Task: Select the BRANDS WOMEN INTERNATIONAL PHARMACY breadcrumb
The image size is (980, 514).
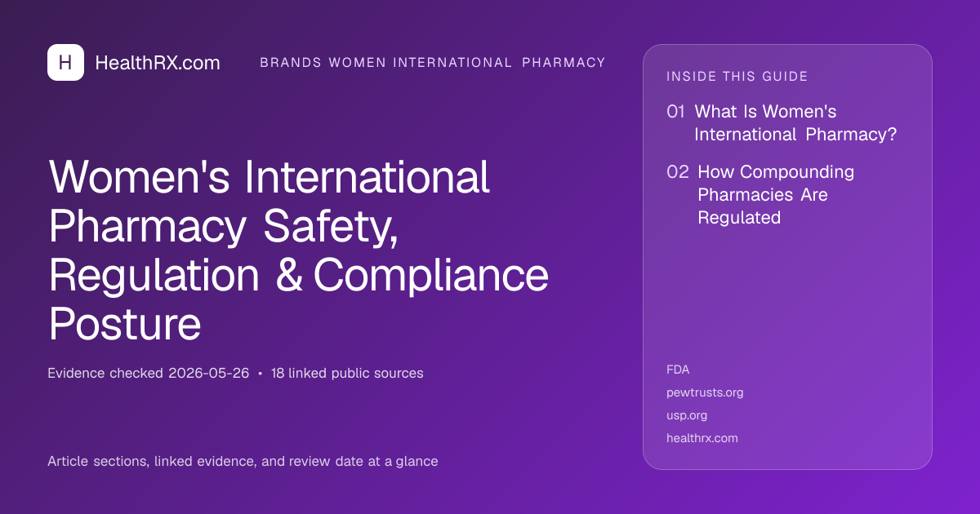Action: point(433,63)
